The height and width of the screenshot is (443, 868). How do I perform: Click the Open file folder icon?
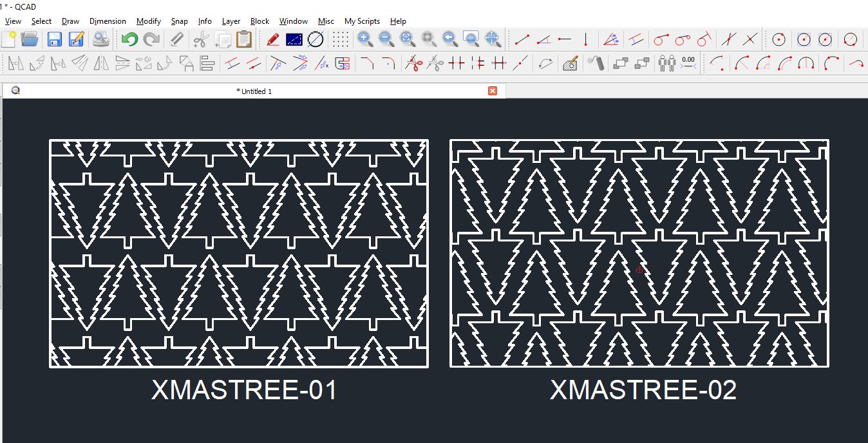[30, 39]
